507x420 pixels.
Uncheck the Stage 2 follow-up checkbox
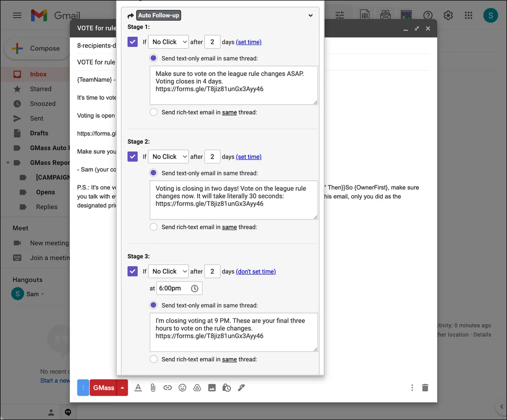tap(133, 157)
